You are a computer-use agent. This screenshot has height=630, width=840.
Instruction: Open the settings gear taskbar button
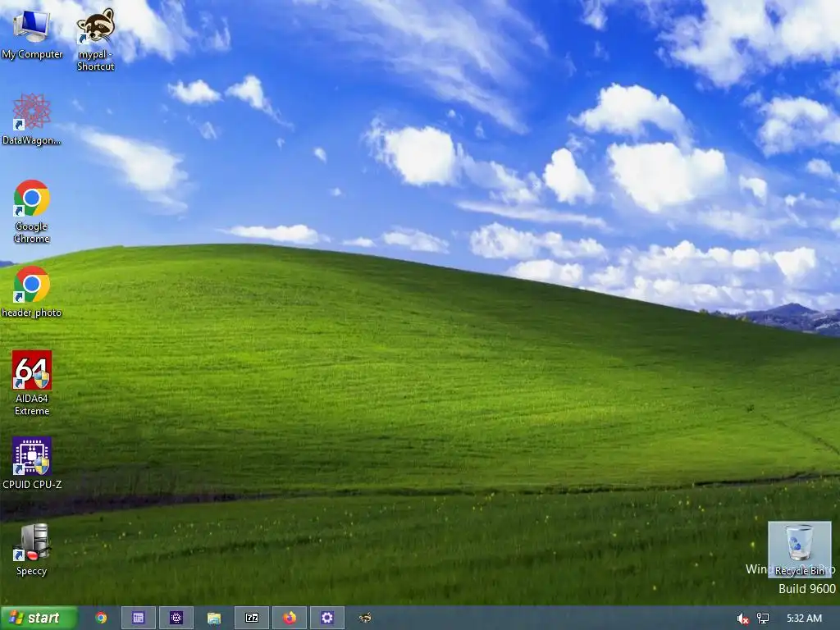(x=326, y=618)
